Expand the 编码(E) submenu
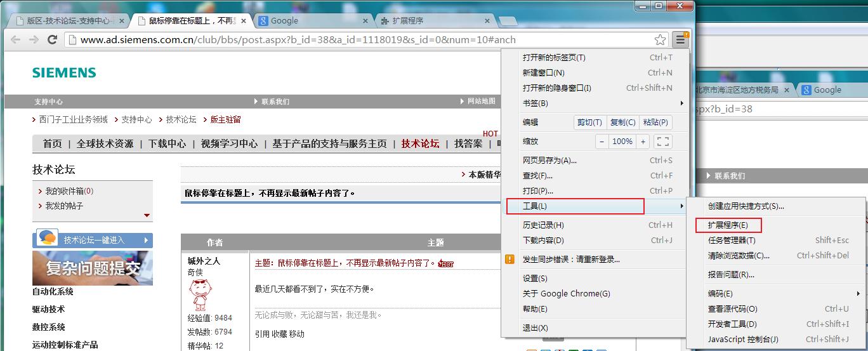The height and width of the screenshot is (351, 868). pos(777,293)
